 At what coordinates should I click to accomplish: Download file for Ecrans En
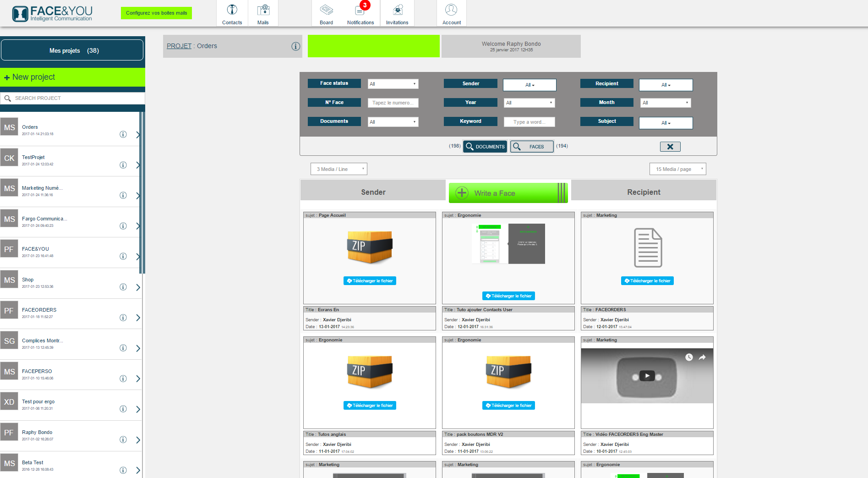coord(370,281)
